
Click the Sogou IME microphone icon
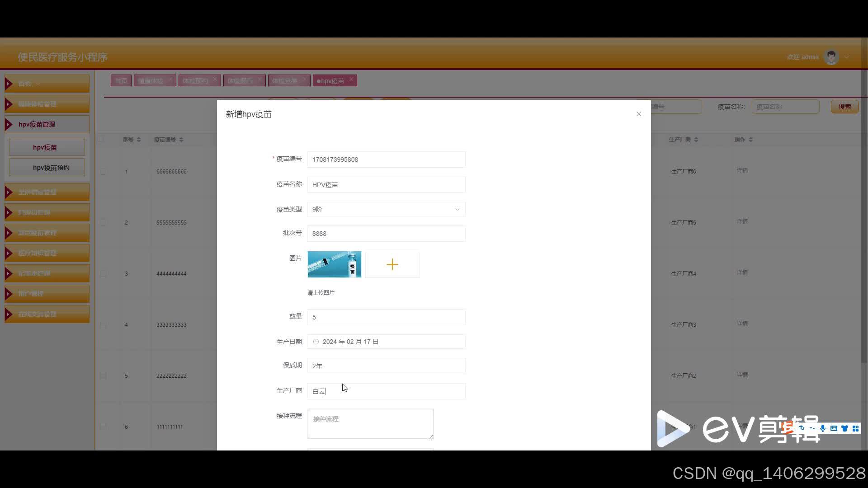pyautogui.click(x=823, y=428)
